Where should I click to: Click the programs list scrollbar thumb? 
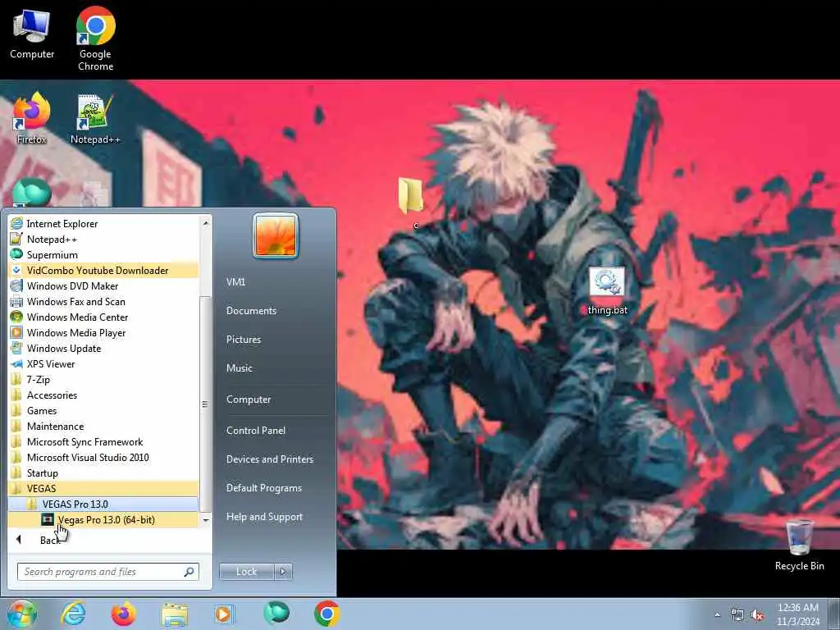[205, 404]
